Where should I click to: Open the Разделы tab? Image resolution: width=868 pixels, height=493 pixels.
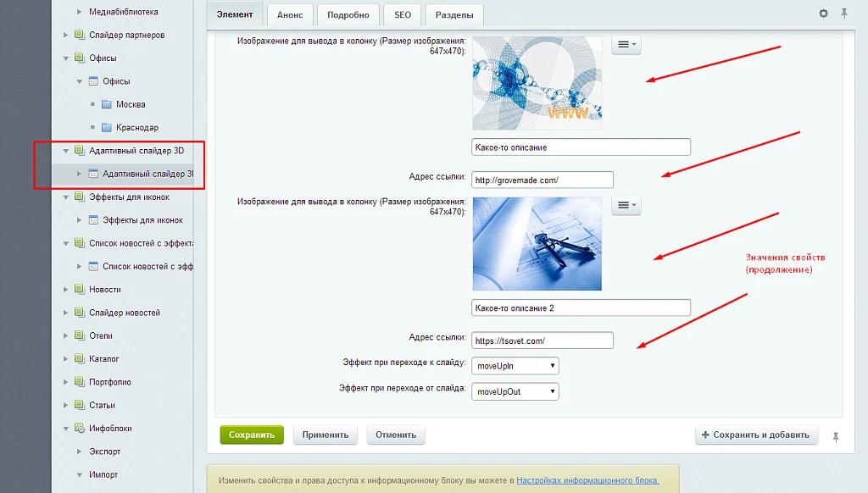[454, 15]
